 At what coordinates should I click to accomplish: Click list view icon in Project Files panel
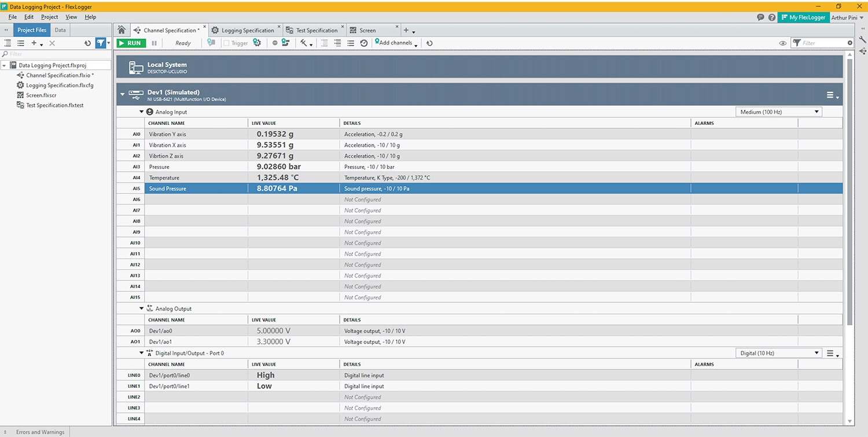coord(21,43)
